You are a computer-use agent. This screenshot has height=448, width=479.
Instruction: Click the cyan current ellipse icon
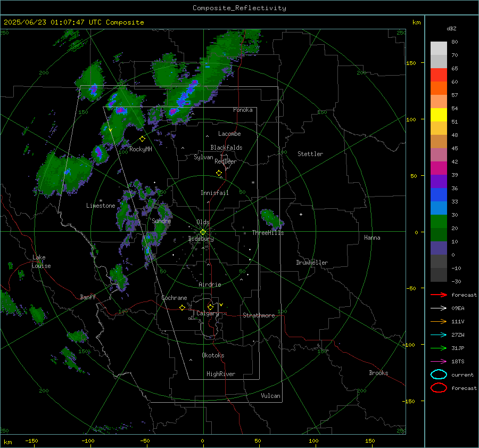coord(439,374)
